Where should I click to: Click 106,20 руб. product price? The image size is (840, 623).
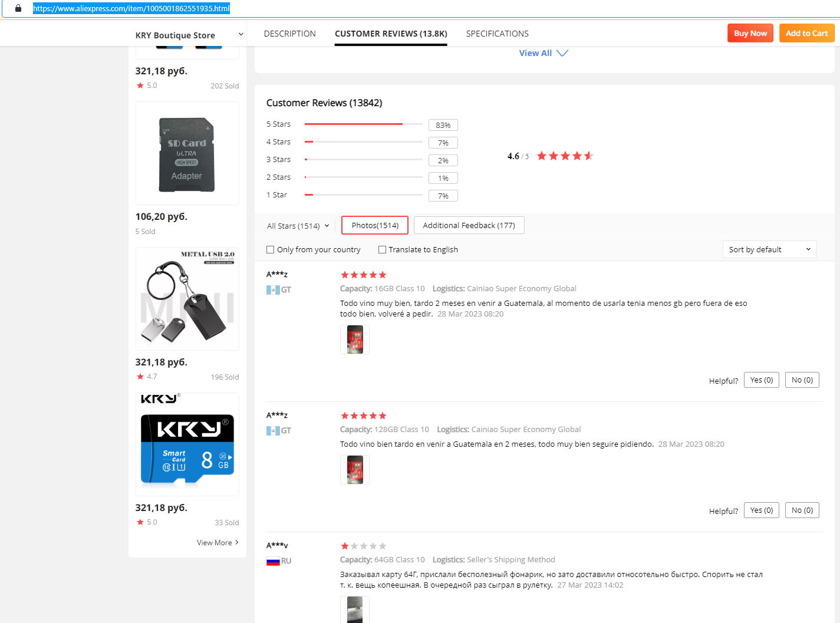(162, 216)
